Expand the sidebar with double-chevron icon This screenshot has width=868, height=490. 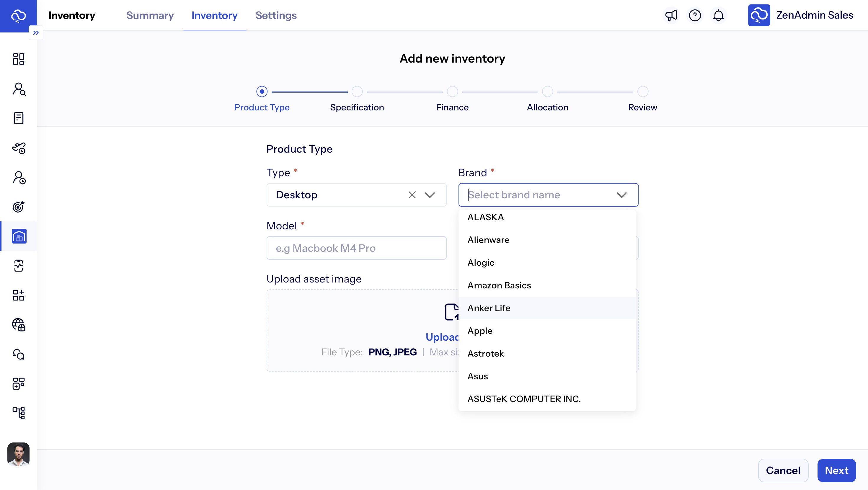36,33
